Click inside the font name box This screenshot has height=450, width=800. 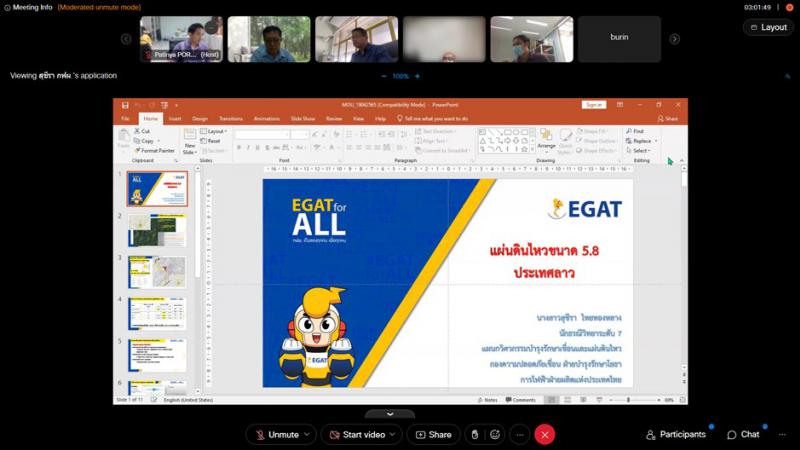[x=262, y=134]
